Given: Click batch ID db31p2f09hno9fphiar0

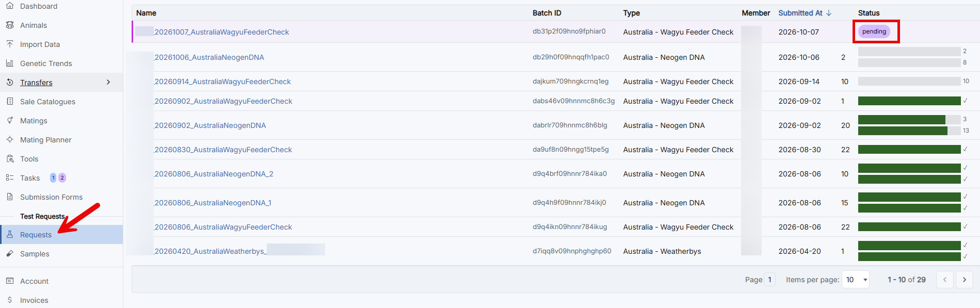Looking at the screenshot, I should click(569, 31).
